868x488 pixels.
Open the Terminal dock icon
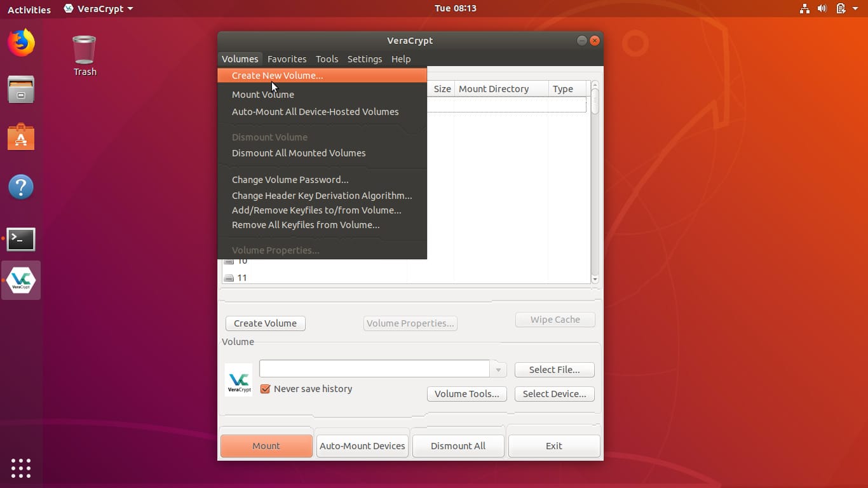tap(21, 239)
